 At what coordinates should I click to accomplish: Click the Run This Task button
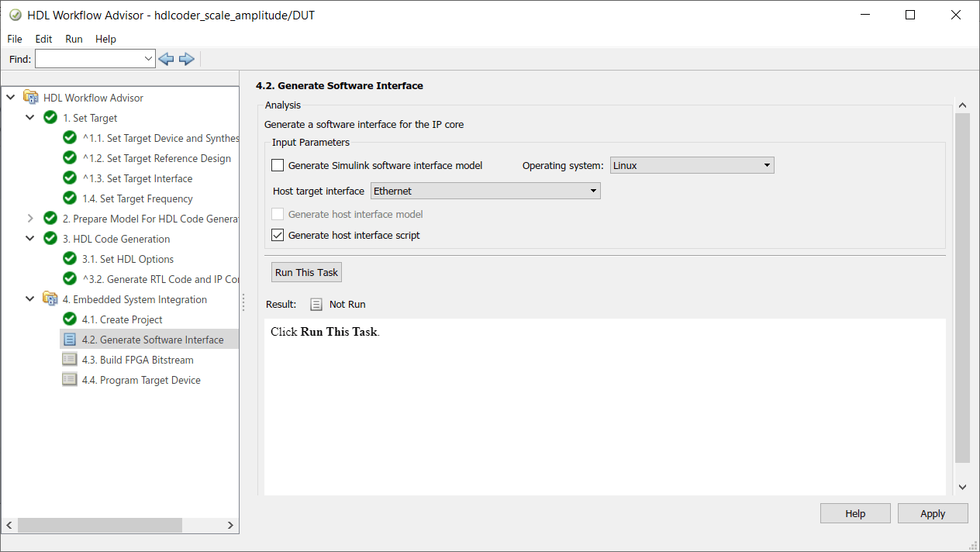(306, 272)
